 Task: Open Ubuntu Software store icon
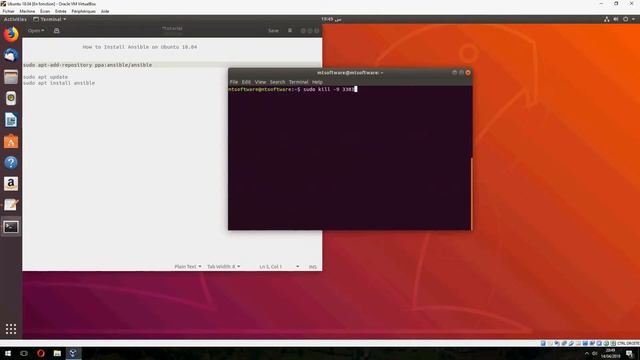point(11,141)
